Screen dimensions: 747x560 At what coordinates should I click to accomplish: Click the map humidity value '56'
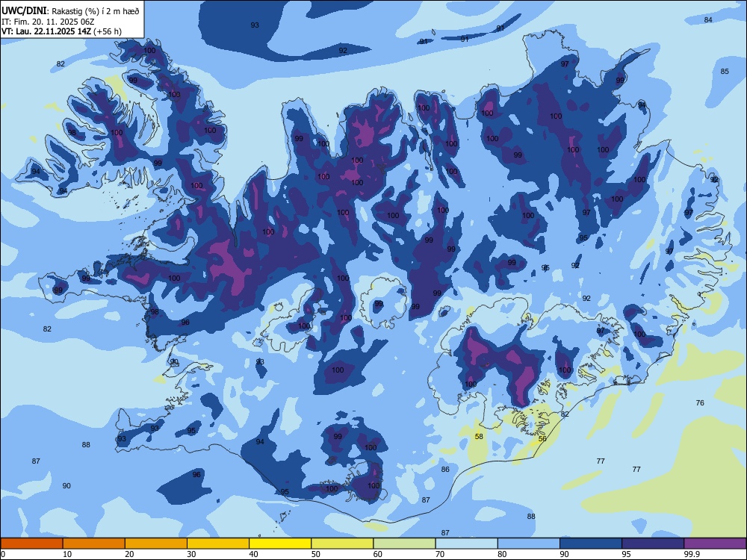tap(542, 438)
